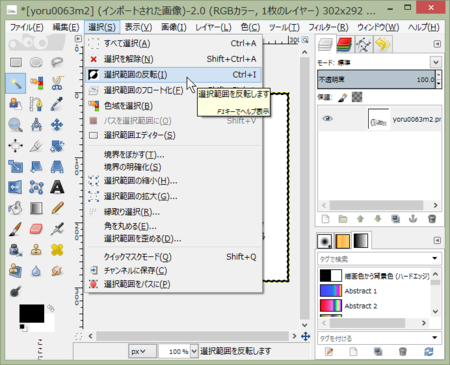Image resolution: width=450 pixels, height=365 pixels.
Task: Choose 選択を解除(N) menu entry
Action: (173, 59)
